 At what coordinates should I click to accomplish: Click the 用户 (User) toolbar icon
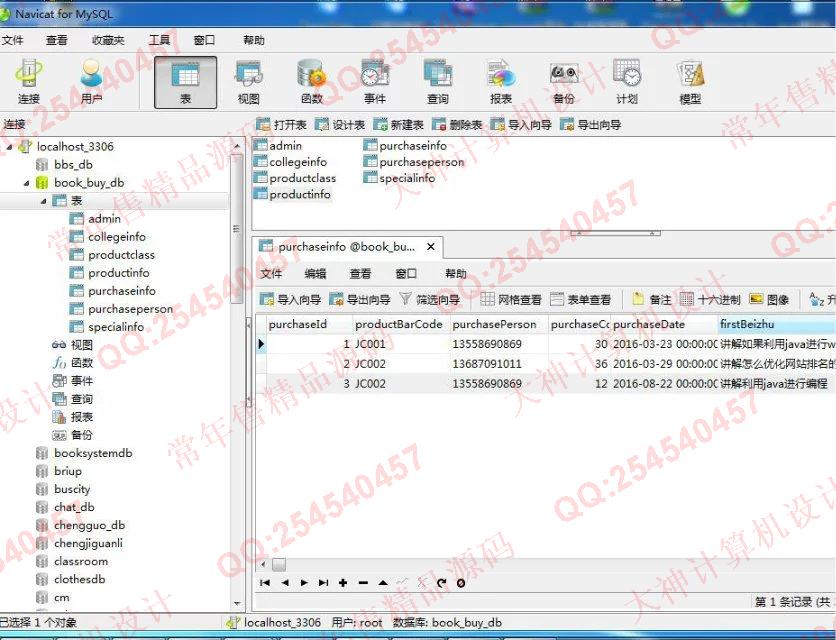click(91, 82)
